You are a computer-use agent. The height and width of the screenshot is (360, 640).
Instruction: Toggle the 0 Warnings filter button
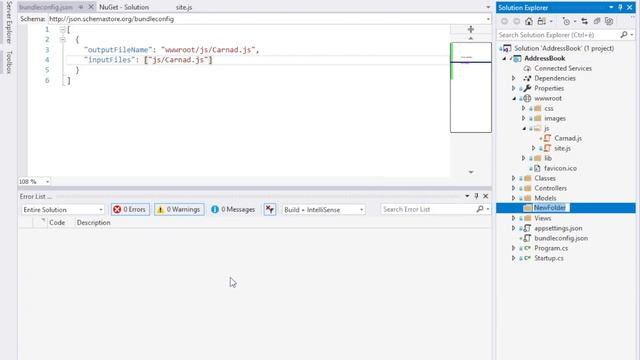tap(179, 209)
